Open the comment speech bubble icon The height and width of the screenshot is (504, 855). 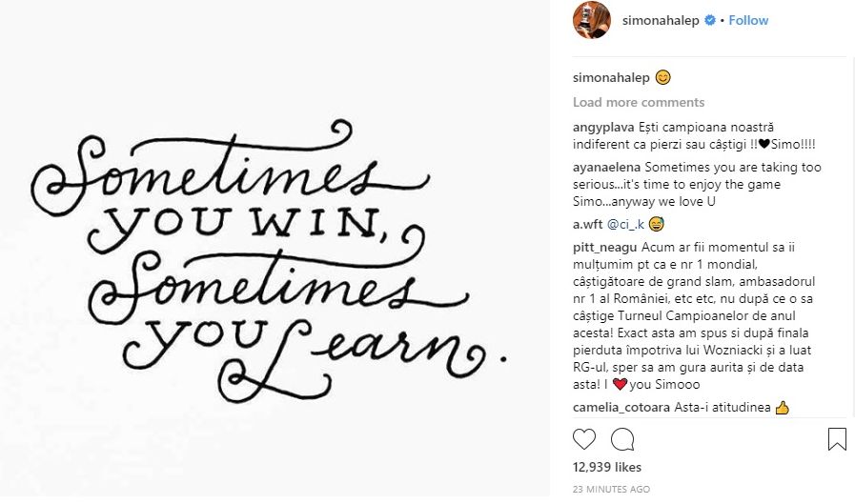[622, 439]
